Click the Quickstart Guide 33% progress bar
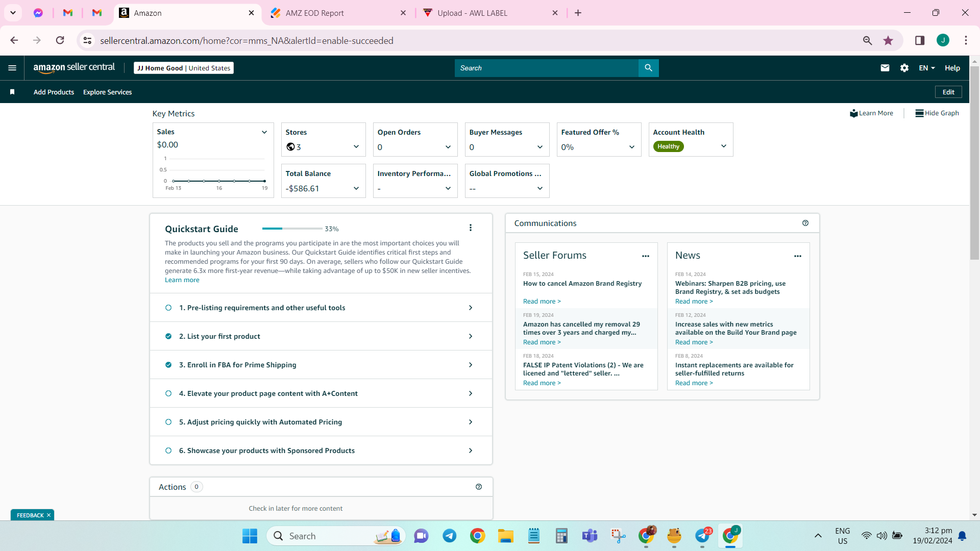This screenshot has width=980, height=551. tap(292, 229)
